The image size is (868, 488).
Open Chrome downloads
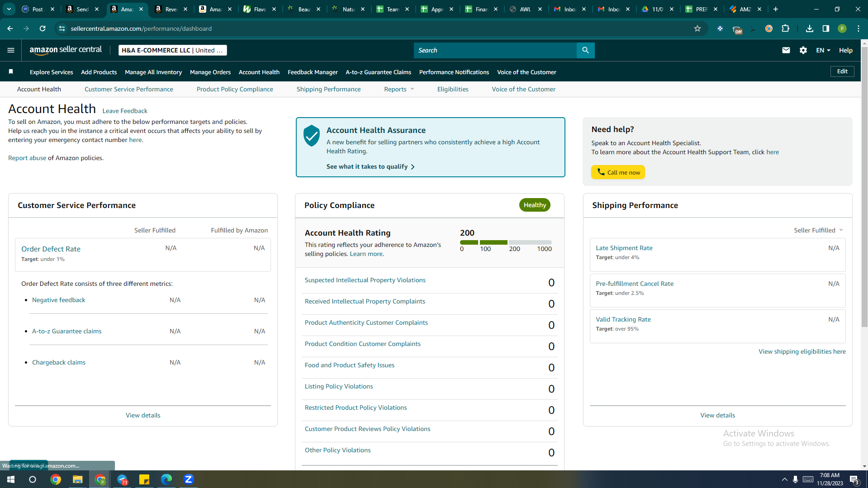[810, 28]
